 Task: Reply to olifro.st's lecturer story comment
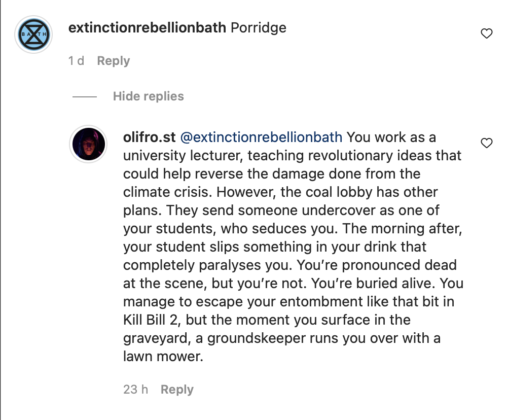pos(177,390)
